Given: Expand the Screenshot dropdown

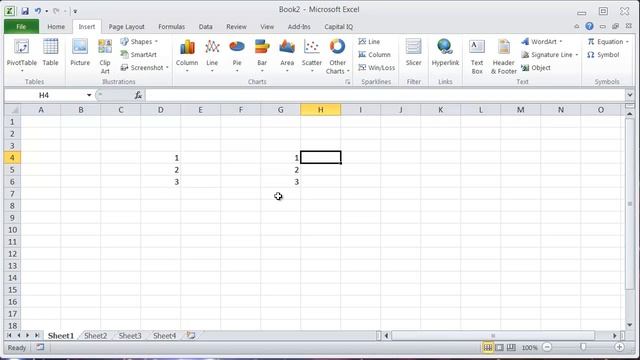Looking at the screenshot, I should pos(167,68).
